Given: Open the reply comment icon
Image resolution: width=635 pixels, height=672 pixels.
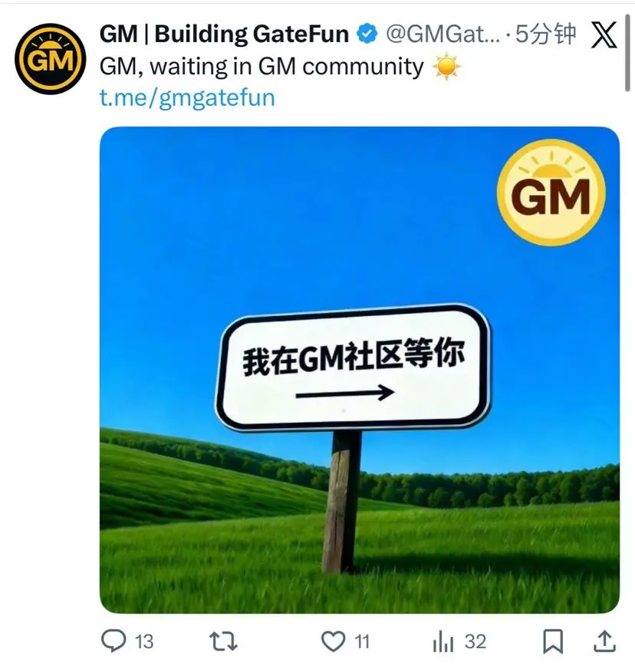Looking at the screenshot, I should coord(114,641).
